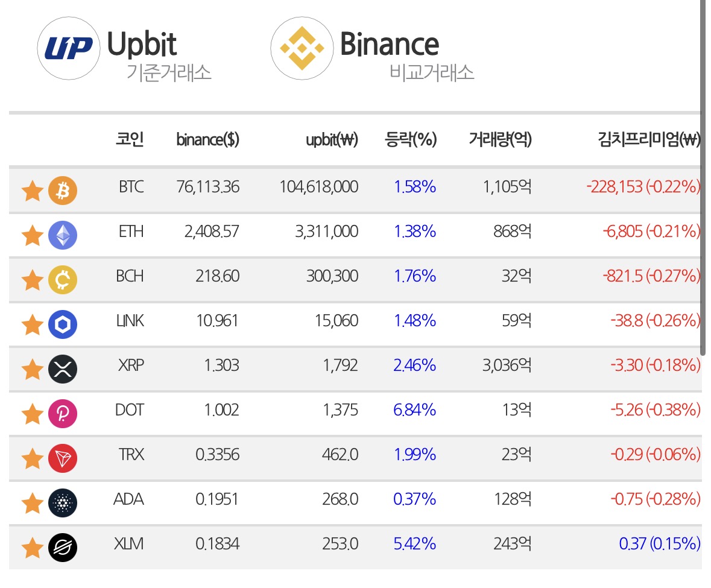Open the Polkadot coin icon

[x=63, y=414]
